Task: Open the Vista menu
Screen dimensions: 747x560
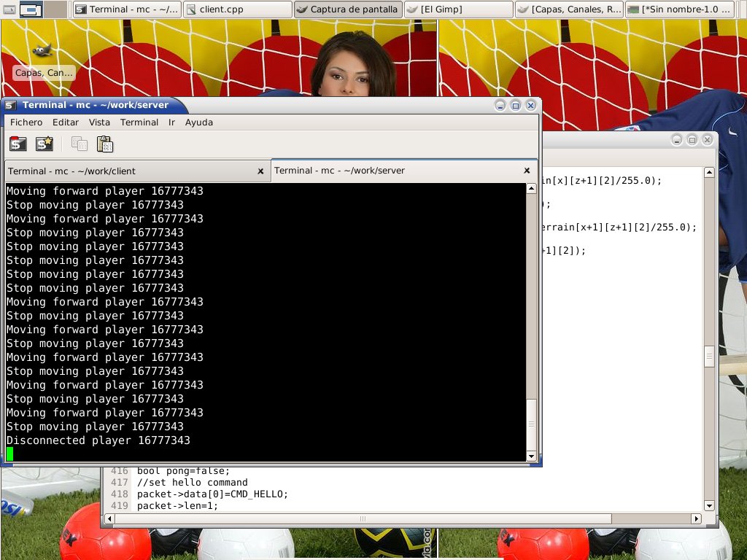Action: point(99,122)
